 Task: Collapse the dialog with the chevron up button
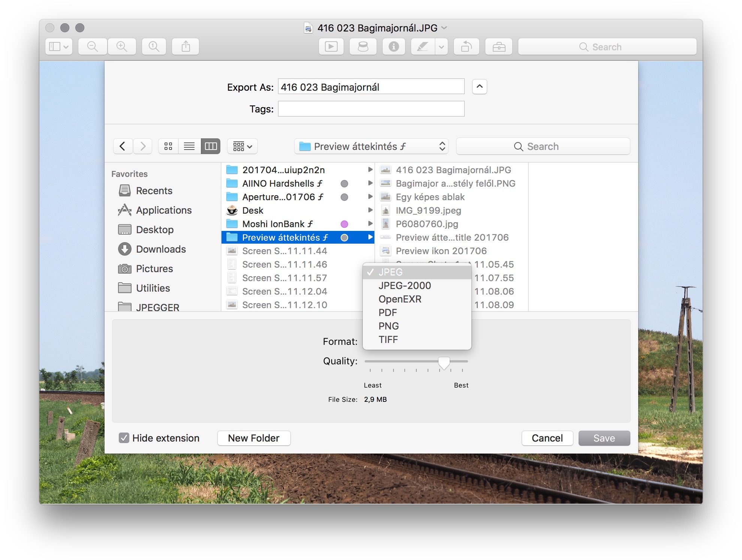pyautogui.click(x=479, y=87)
